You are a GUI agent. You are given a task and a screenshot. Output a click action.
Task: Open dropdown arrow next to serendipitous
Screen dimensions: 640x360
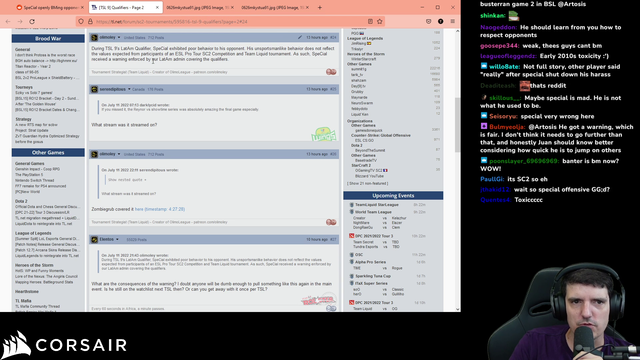(x=129, y=89)
